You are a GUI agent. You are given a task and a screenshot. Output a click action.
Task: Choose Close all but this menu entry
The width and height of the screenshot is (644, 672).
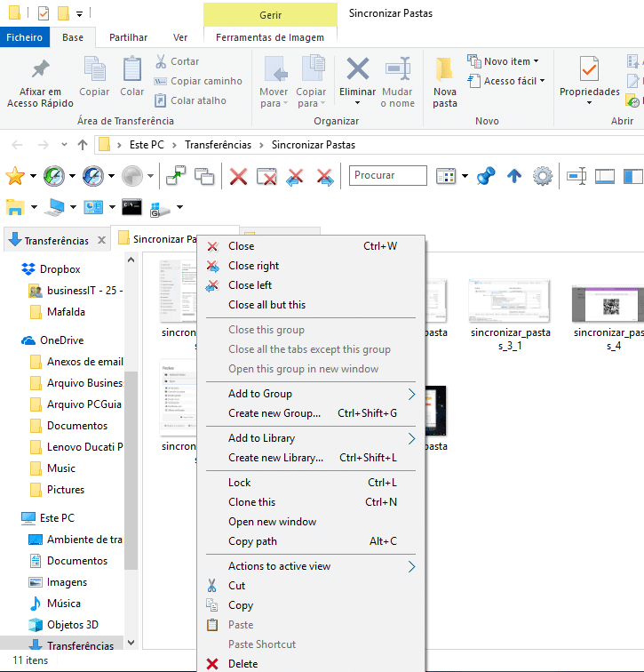266,305
